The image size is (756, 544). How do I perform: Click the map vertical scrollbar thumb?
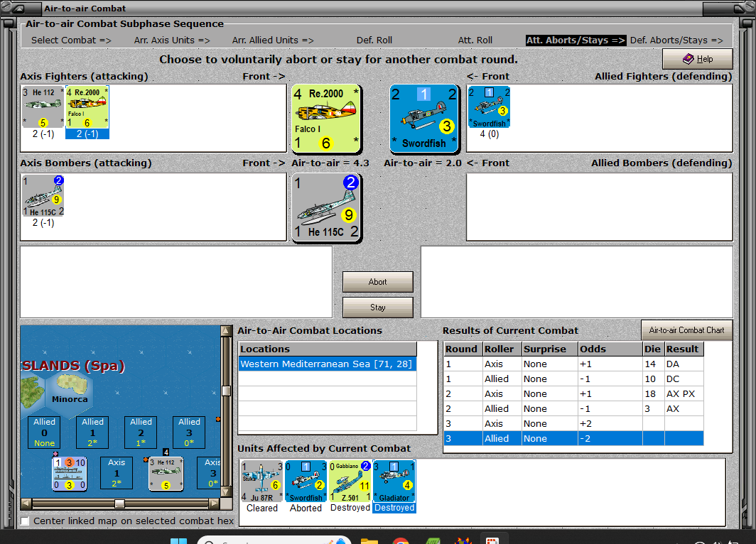pos(226,391)
